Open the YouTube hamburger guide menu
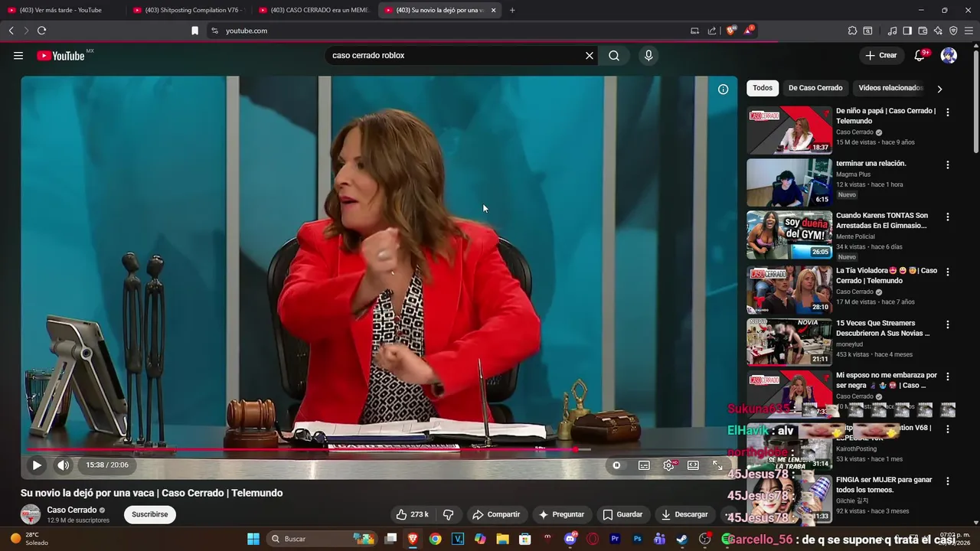This screenshot has height=551, width=980. (18, 55)
